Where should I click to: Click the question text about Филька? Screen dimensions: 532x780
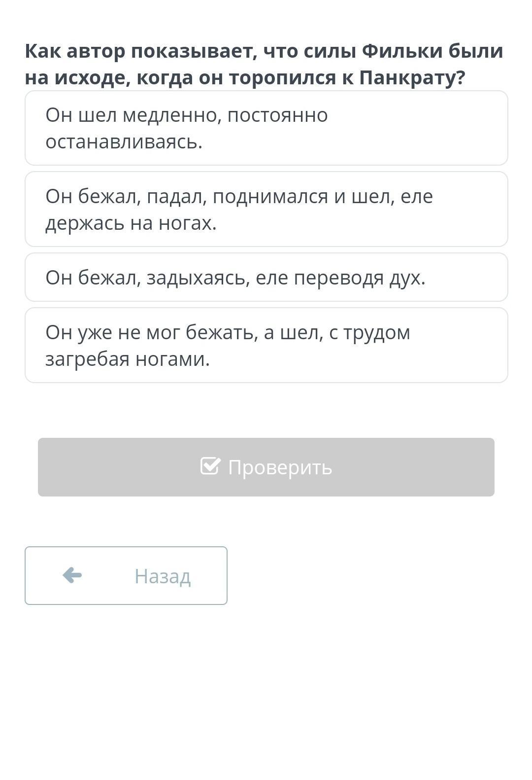tap(264, 64)
